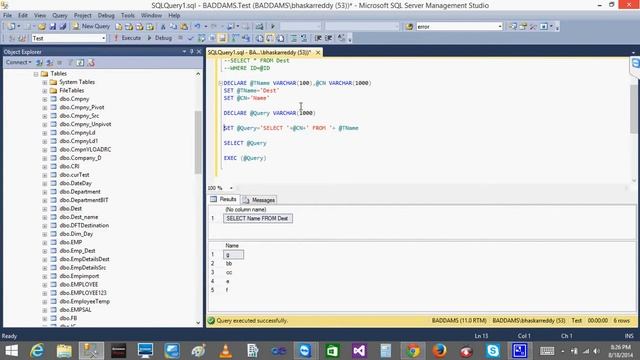
Task: Click Object Explorer Disconnect icon
Action: click(49, 62)
